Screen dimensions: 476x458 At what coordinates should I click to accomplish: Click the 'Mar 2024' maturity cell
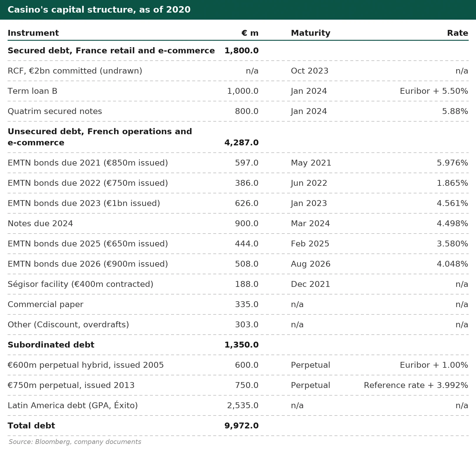click(x=310, y=224)
